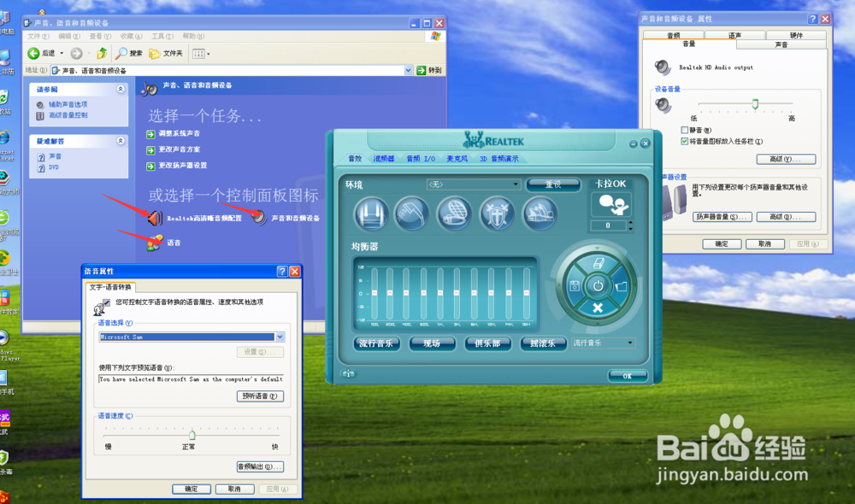Open the Microsoft Sam voice selection dropdown

coord(280,337)
